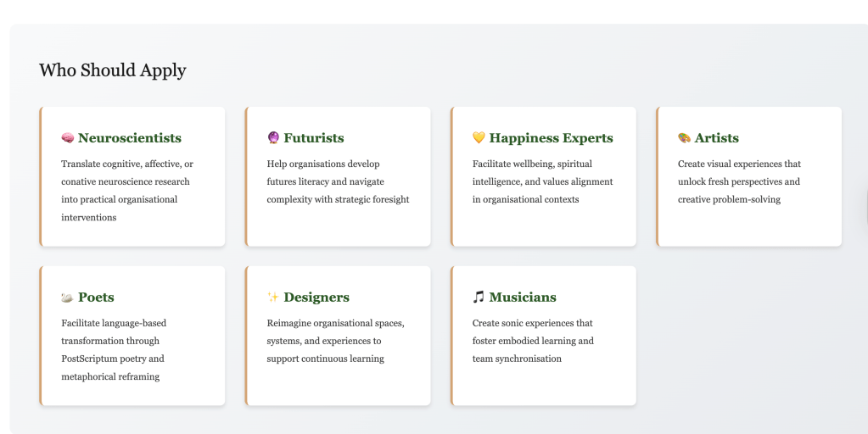The image size is (868, 434).
Task: Click the crystal ball icon beside Futurists
Action: click(x=273, y=138)
